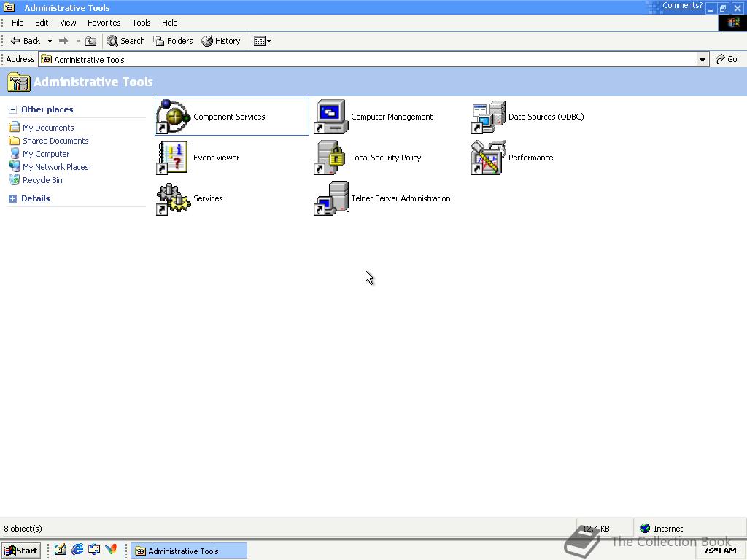Click the Administrative Tools banner folder icon

[18, 82]
